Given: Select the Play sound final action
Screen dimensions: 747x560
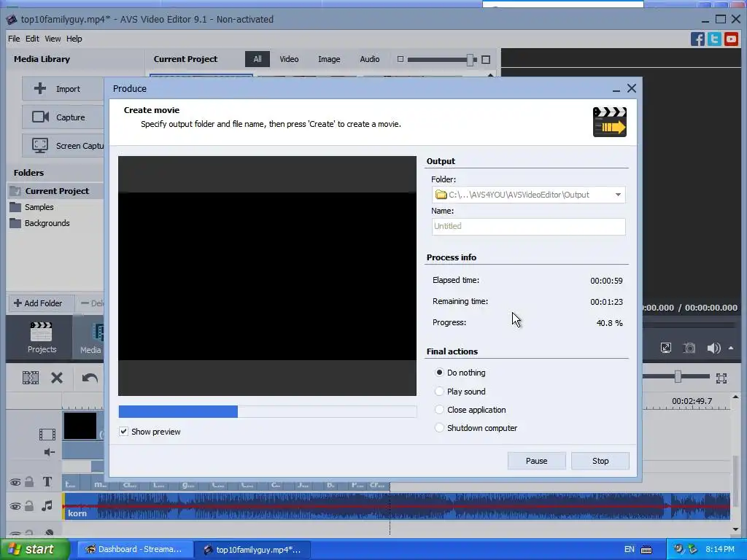Looking at the screenshot, I should coord(439,392).
